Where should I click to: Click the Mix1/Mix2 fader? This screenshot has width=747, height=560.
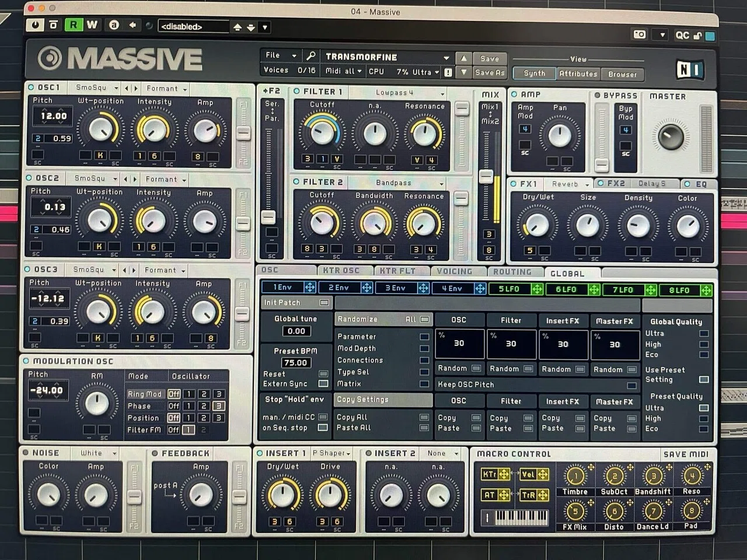point(486,176)
